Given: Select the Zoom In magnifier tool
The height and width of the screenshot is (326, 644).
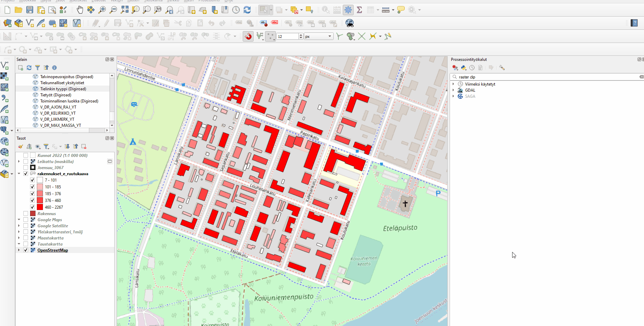Looking at the screenshot, I should (x=102, y=10).
